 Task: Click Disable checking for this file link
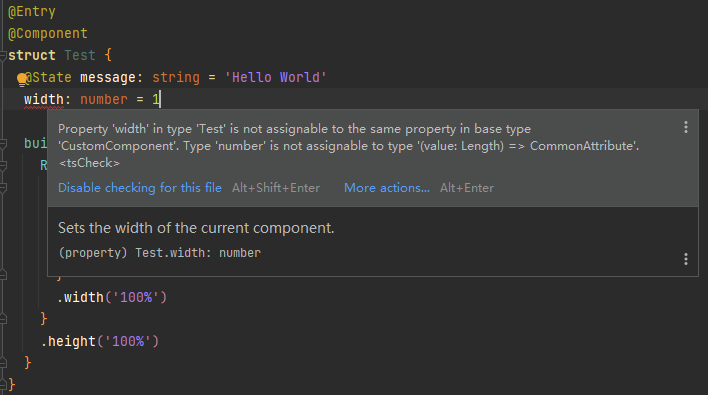point(140,188)
